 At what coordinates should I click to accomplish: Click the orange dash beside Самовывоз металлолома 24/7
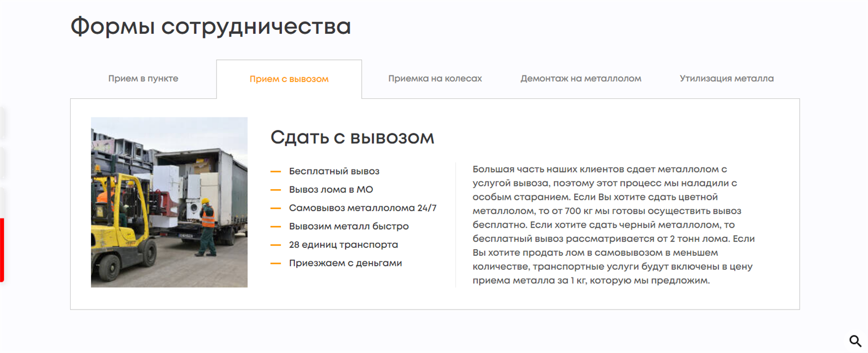[276, 208]
